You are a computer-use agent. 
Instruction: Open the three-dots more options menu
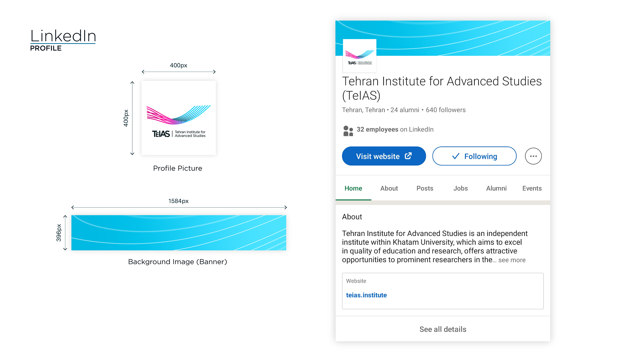(533, 156)
